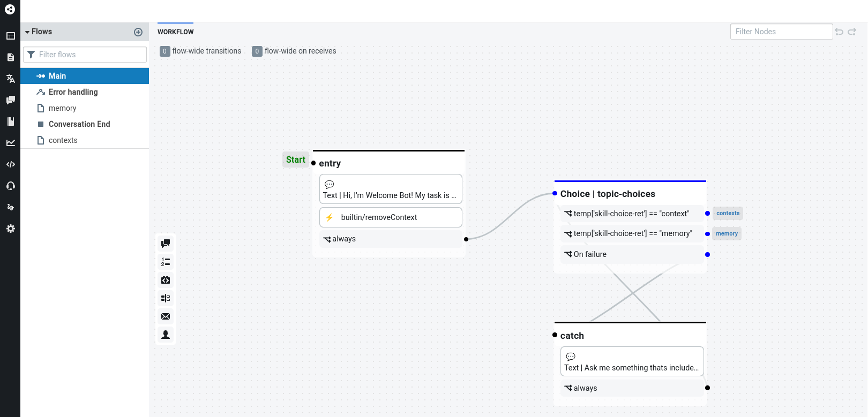Viewport: 868px width, 417px height.
Task: Click the flow-wide transitions button
Action: tap(201, 51)
